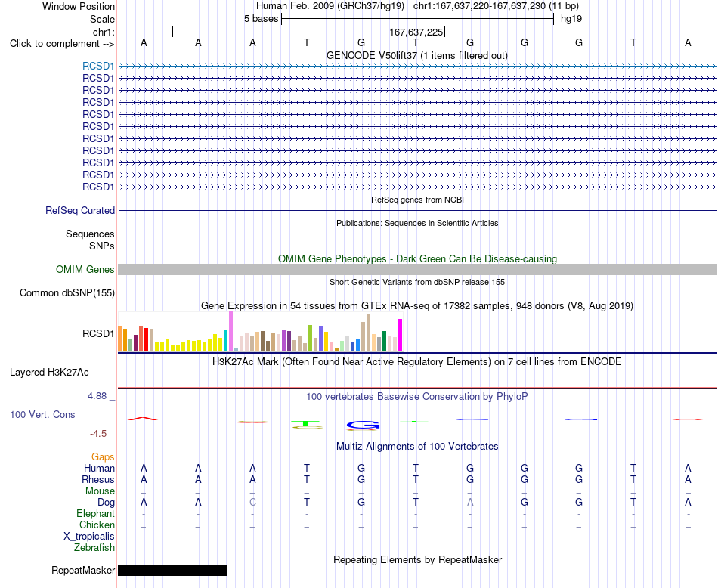The width and height of the screenshot is (718, 588).
Task: Click the 'chr1:' base position label
Action: pyautogui.click(x=104, y=32)
